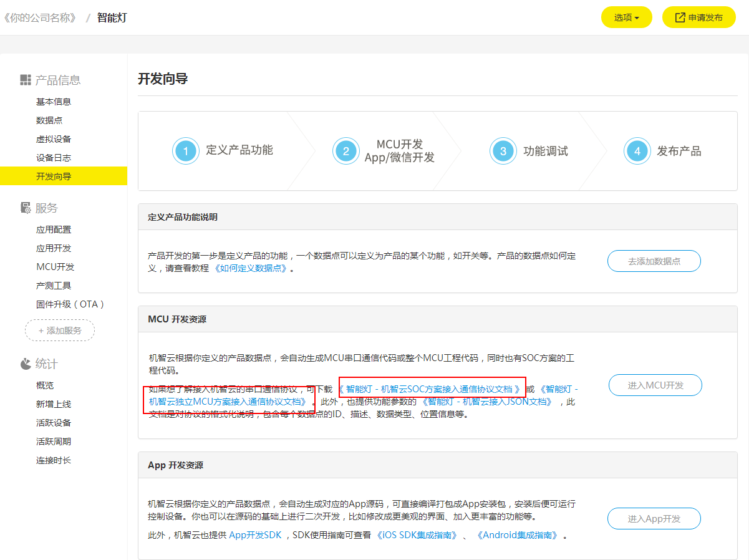Click step 1 circle 定义产品功能
749x560 pixels.
185,151
